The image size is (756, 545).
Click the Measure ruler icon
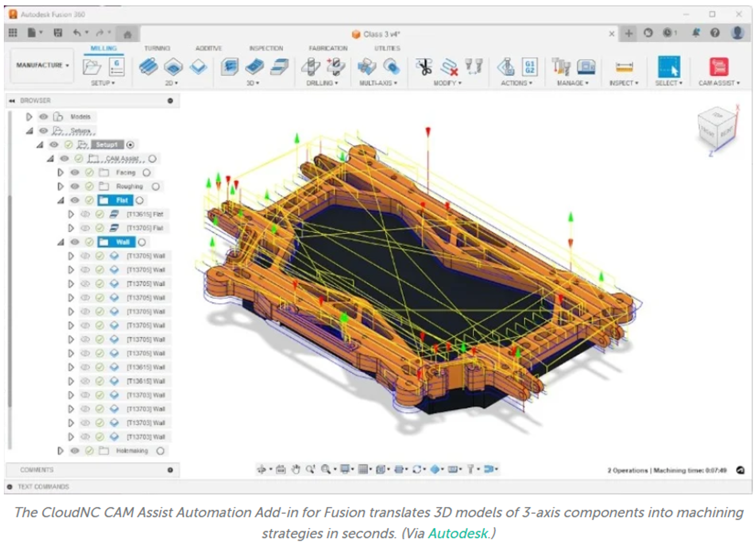click(x=624, y=67)
